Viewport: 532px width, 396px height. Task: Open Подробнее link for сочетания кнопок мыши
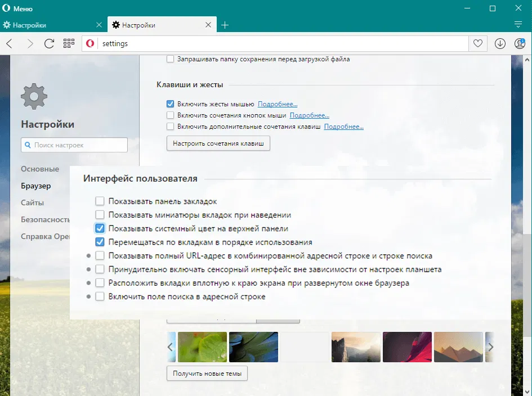click(x=310, y=115)
